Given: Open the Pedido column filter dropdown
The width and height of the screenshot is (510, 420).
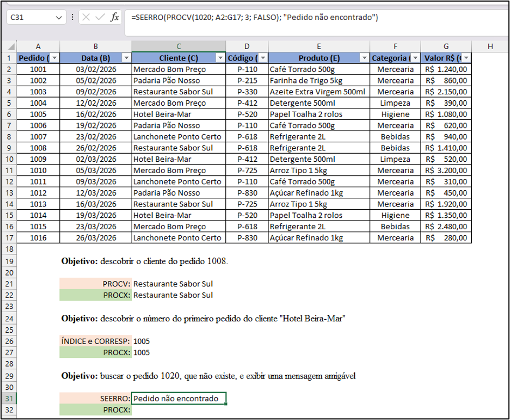Looking at the screenshot, I should click(x=54, y=58).
